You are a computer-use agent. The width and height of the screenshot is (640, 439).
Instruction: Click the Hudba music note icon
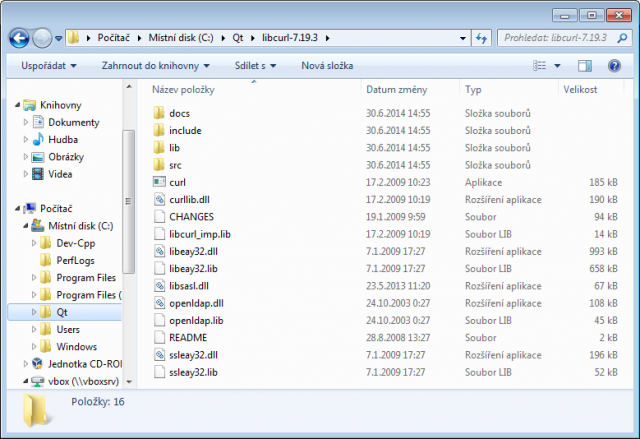click(38, 139)
